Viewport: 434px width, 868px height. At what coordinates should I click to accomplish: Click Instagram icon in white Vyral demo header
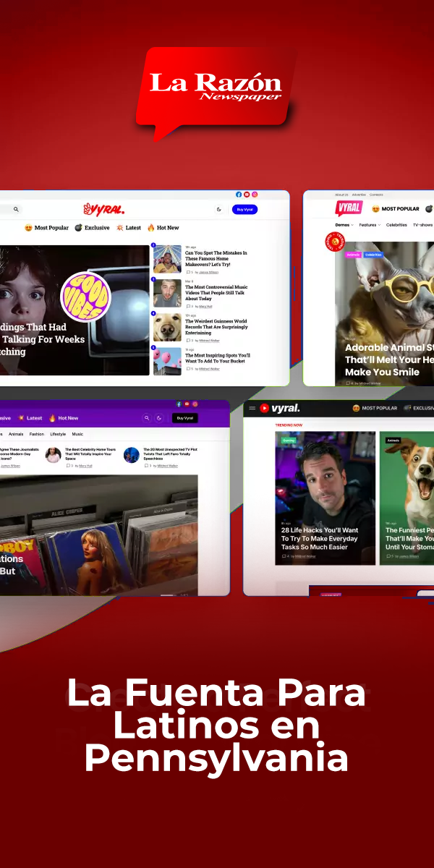[x=255, y=195]
